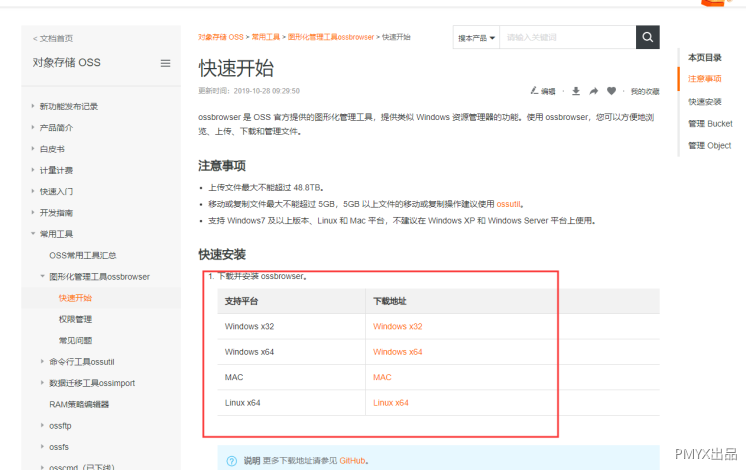The width and height of the screenshot is (746, 470).
Task: Download the MAC installer link
Action: [382, 377]
